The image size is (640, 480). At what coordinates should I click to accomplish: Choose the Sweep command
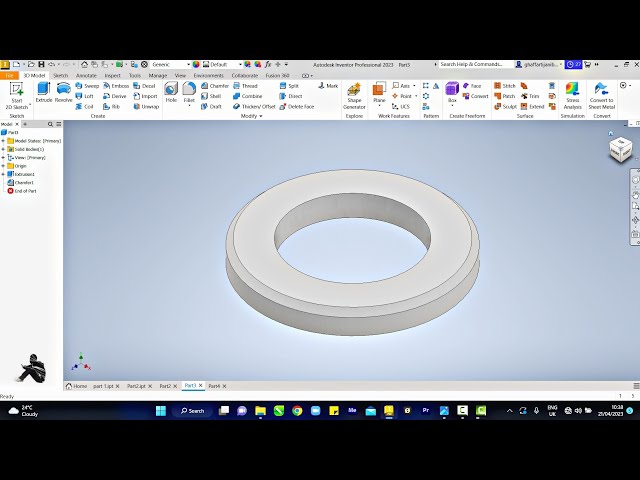tap(87, 86)
